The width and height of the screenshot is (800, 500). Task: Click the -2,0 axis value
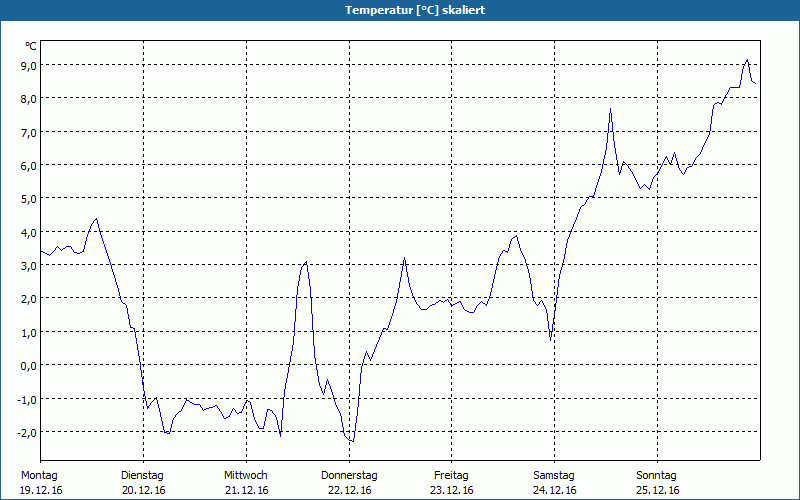click(26, 433)
